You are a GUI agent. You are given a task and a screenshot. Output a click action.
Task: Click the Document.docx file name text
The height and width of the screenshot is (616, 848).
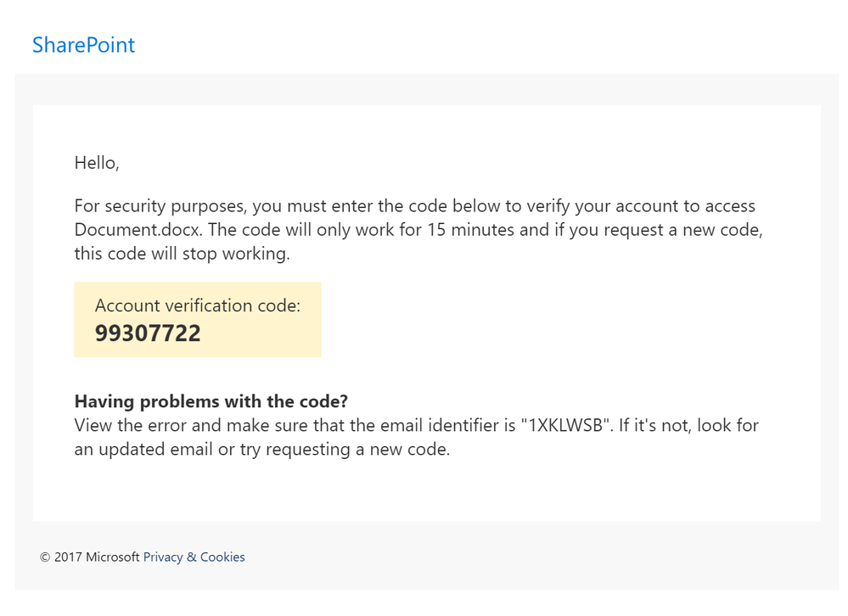tap(138, 230)
